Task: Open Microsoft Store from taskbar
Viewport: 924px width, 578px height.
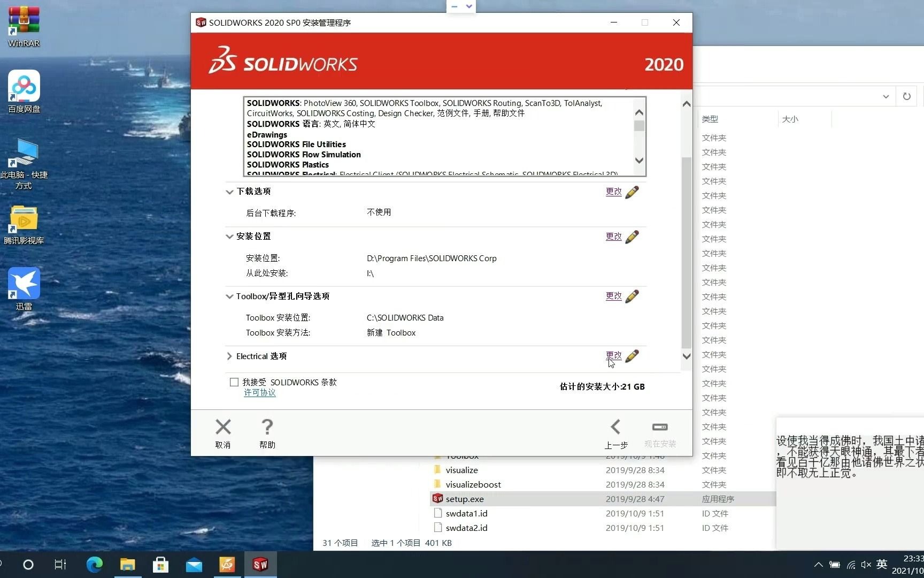Action: tap(160, 565)
